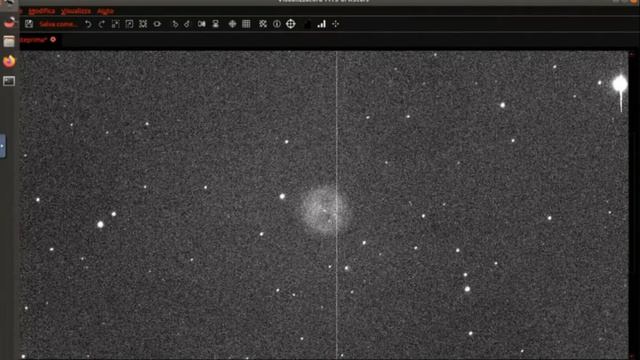This screenshot has width=640, height=360.
Task: Click the four-arrows zoom-to-fit icon
Action: 143,24
